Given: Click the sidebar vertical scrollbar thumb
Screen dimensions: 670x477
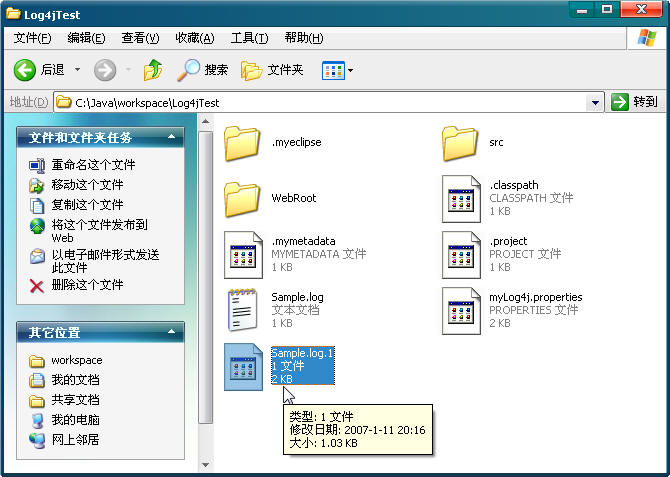Looking at the screenshot, I should 206,277.
